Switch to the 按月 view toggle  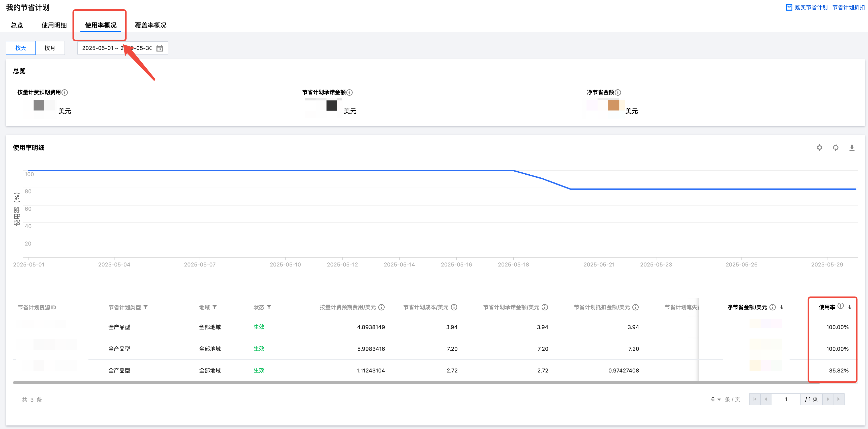coord(50,48)
